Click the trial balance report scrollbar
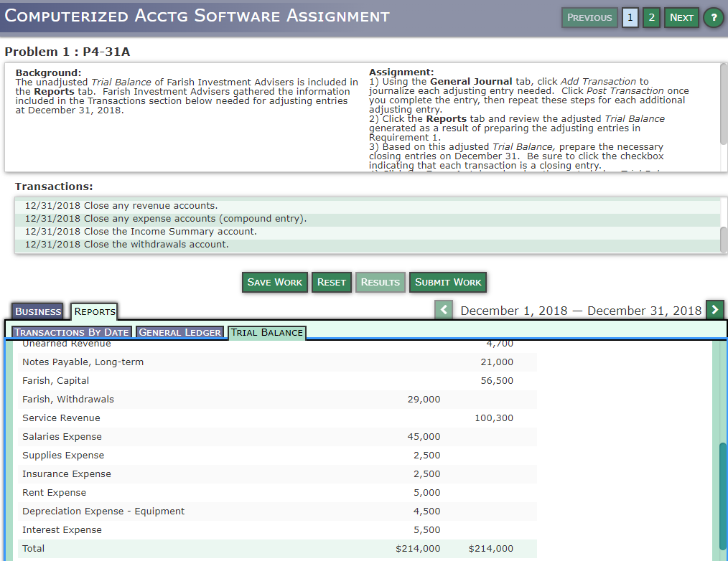728x561 pixels. (x=723, y=496)
